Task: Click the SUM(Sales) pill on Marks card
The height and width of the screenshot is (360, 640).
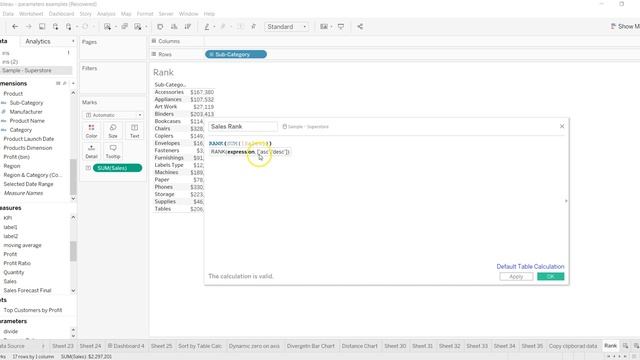Action: point(117,168)
